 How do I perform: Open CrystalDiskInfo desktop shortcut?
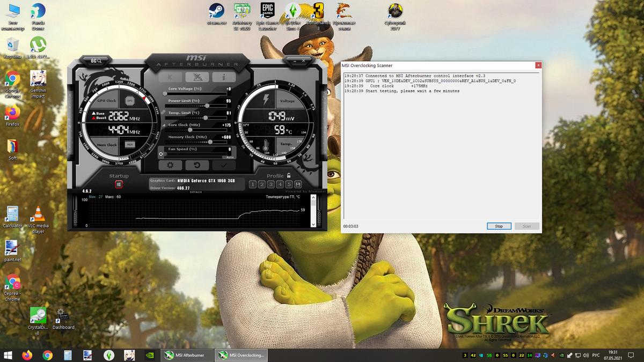38,321
